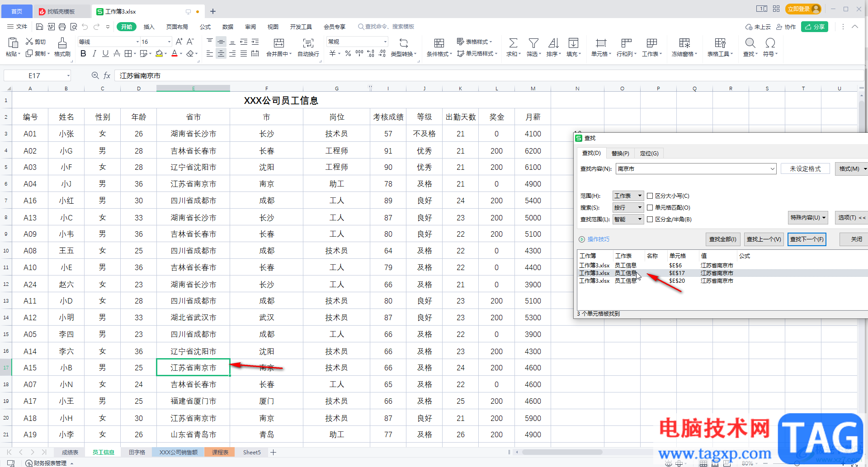Screen dimensions: 868x467
Task: Open the number format dropdown 常规
Action: click(385, 42)
